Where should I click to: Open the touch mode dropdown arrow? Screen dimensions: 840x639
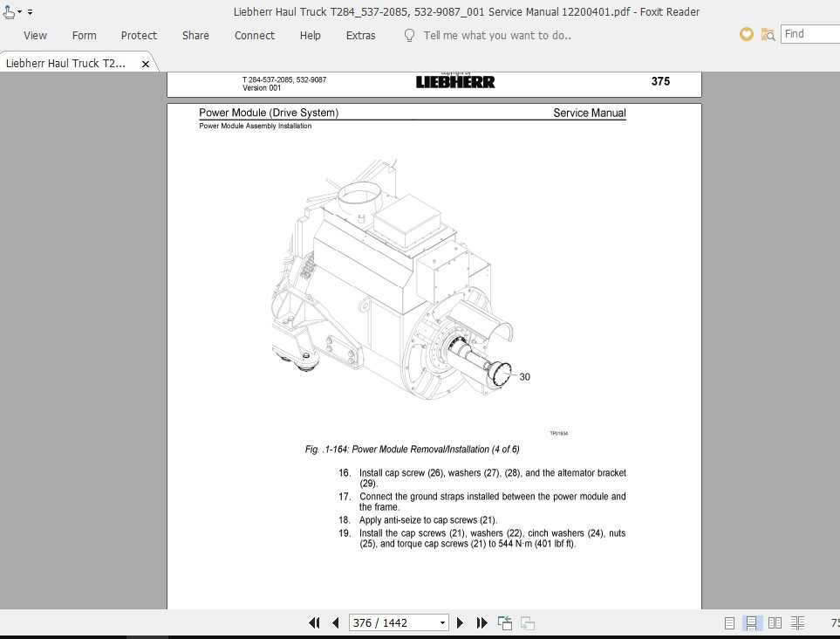20,11
